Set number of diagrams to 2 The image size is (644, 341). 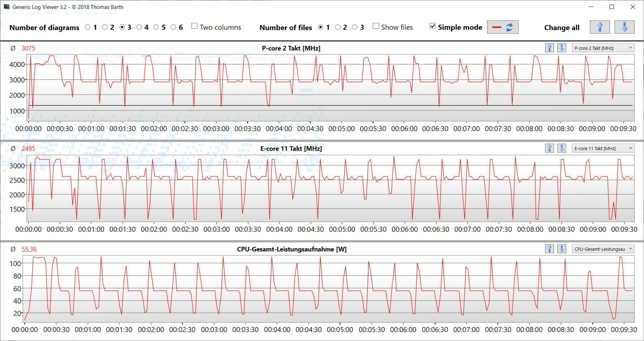105,27
